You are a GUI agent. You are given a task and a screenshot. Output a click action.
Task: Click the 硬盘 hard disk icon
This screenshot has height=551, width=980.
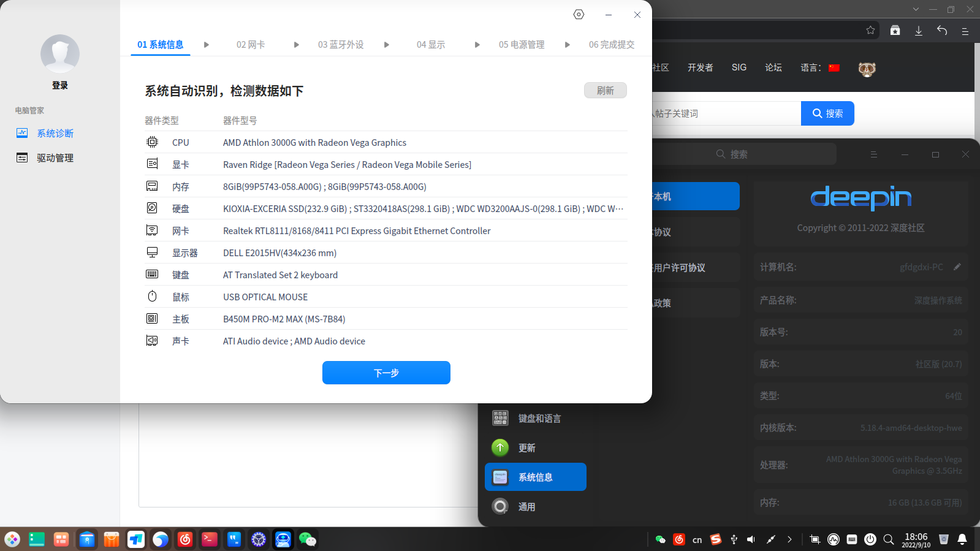coord(152,208)
